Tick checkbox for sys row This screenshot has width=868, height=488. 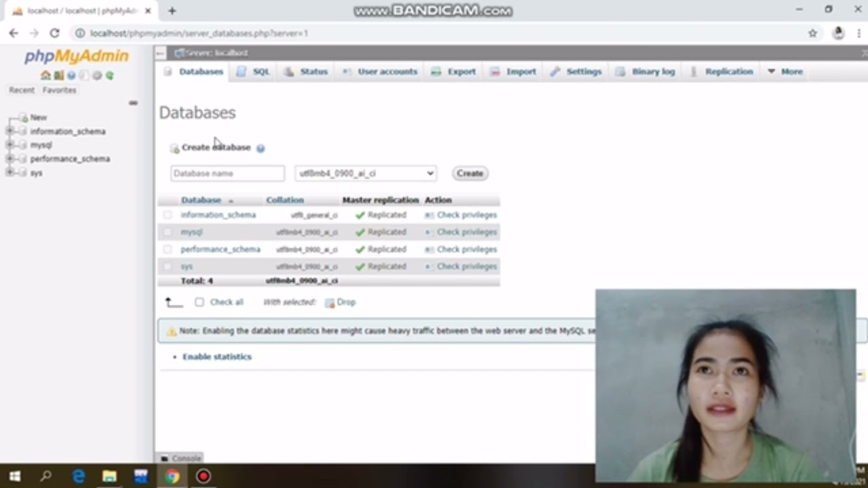(x=167, y=266)
